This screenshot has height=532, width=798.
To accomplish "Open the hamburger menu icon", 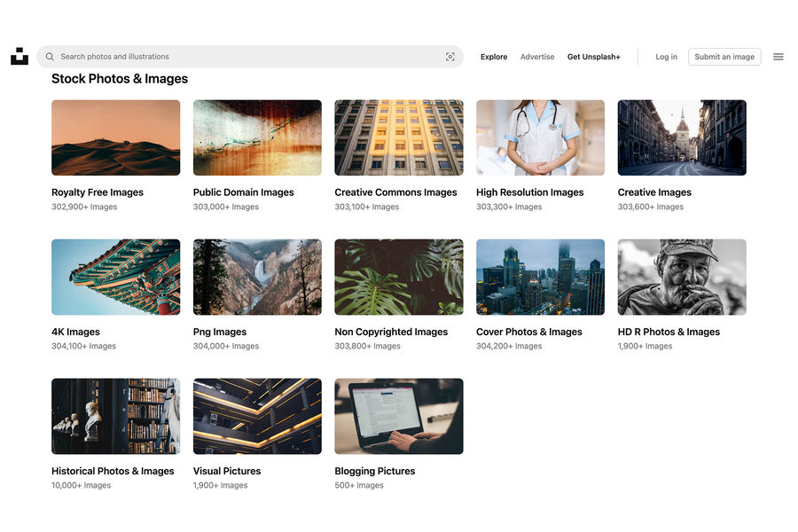I will [x=778, y=57].
